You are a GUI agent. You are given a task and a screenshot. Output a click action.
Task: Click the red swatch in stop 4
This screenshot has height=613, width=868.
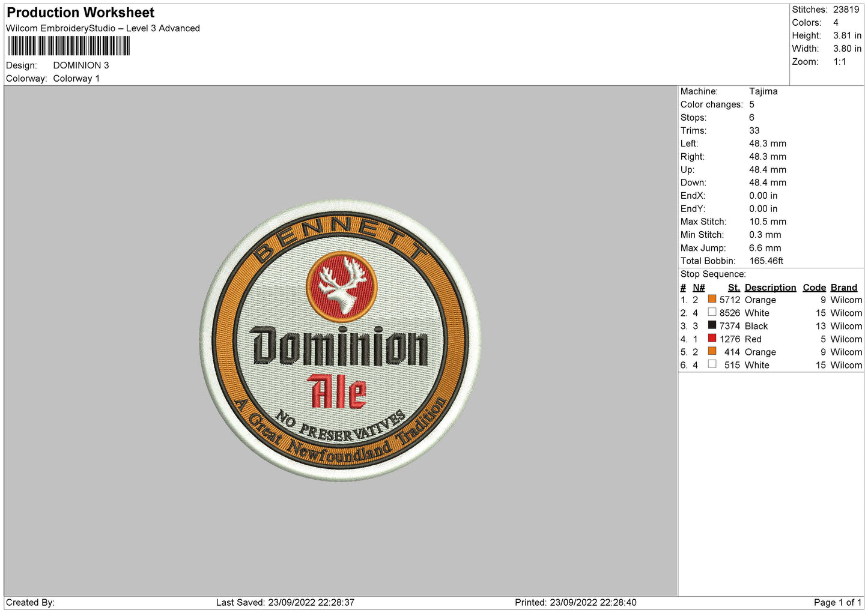click(x=712, y=338)
